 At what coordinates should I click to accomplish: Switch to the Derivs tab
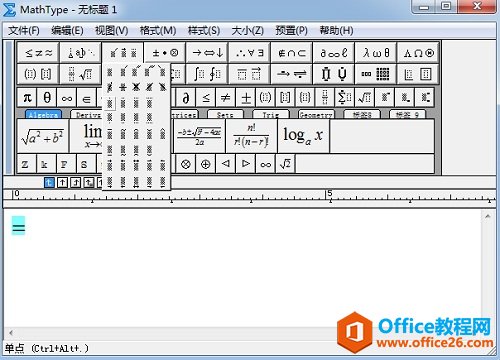coord(87,114)
